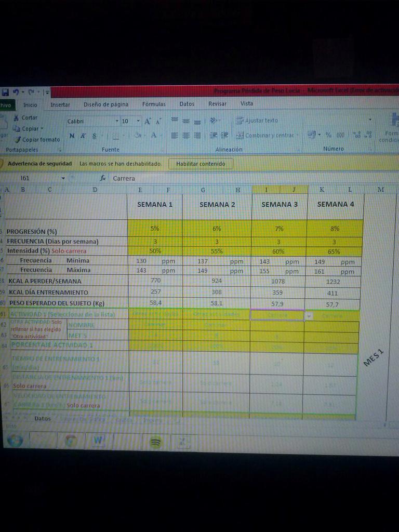Apply percent style with the % icon
Viewport: 399px width, 532px height.
coord(328,135)
